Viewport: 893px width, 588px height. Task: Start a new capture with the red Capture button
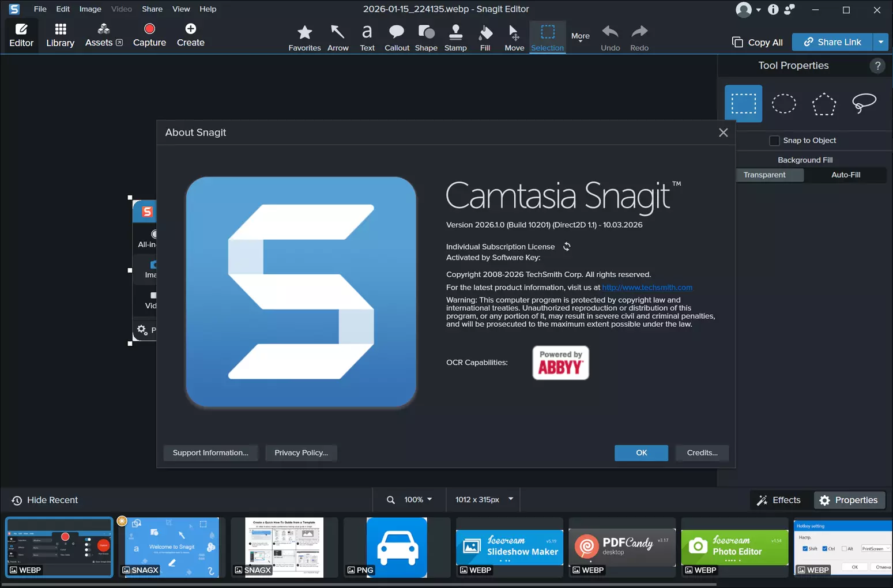[149, 35]
